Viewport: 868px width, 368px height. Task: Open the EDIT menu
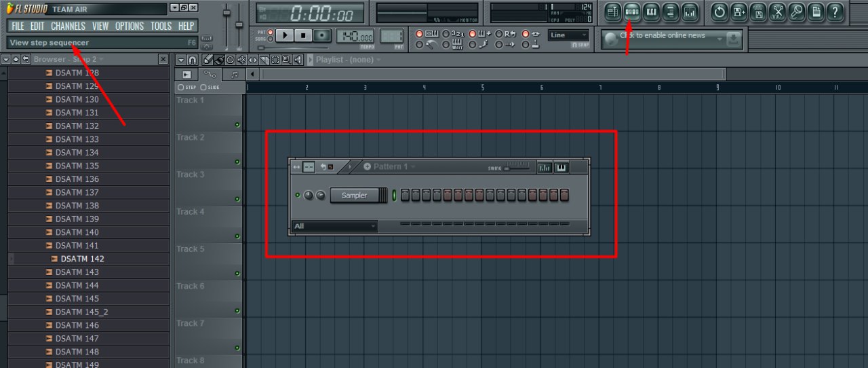pos(37,26)
